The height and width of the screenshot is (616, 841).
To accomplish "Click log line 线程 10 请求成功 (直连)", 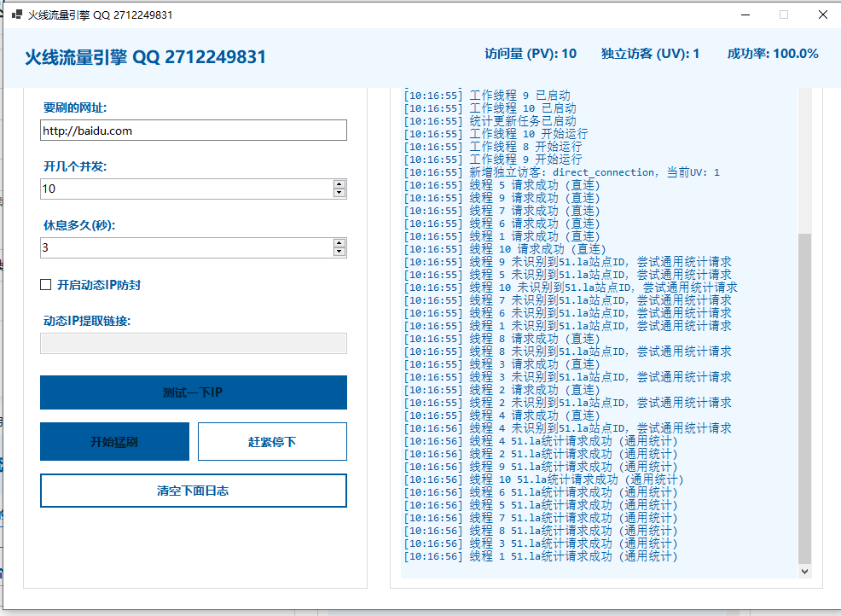I will tap(505, 249).
